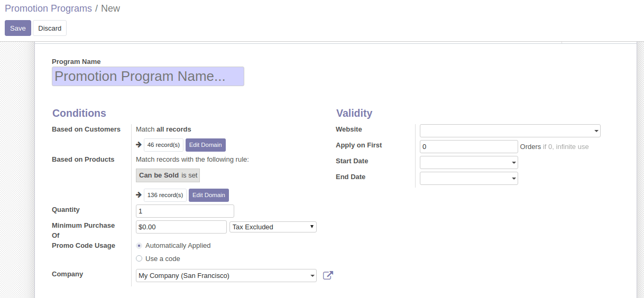
Task: Open the Website dropdown
Action: pyautogui.click(x=510, y=131)
